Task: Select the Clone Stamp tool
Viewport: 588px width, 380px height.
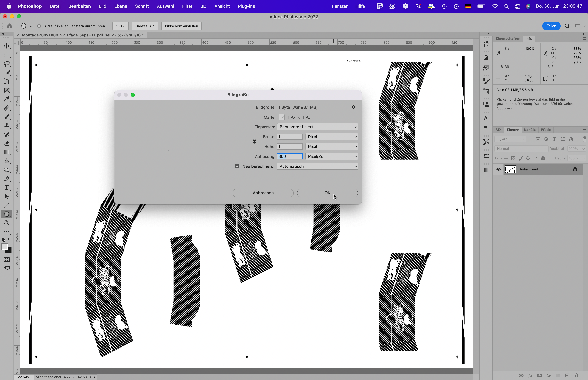Action: [x=7, y=126]
